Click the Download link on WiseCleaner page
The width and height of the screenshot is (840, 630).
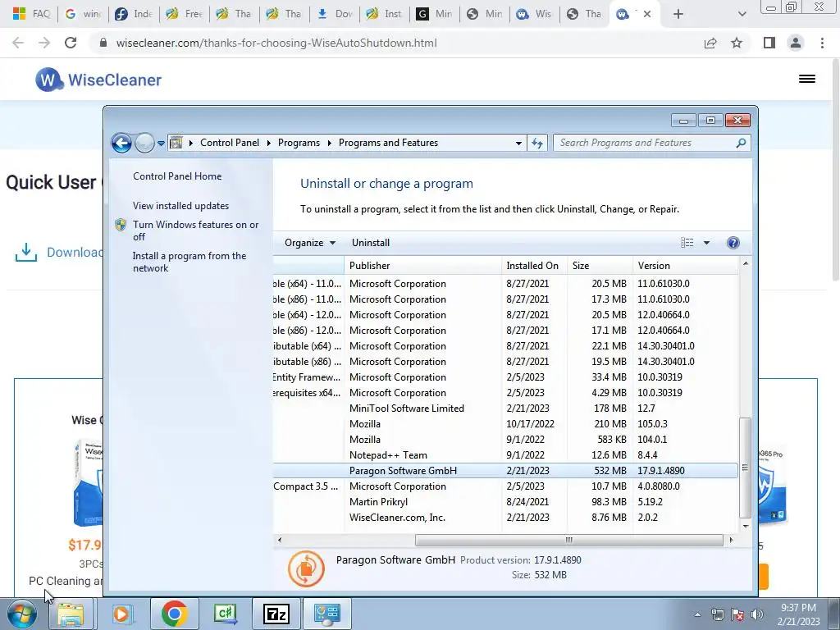point(74,253)
